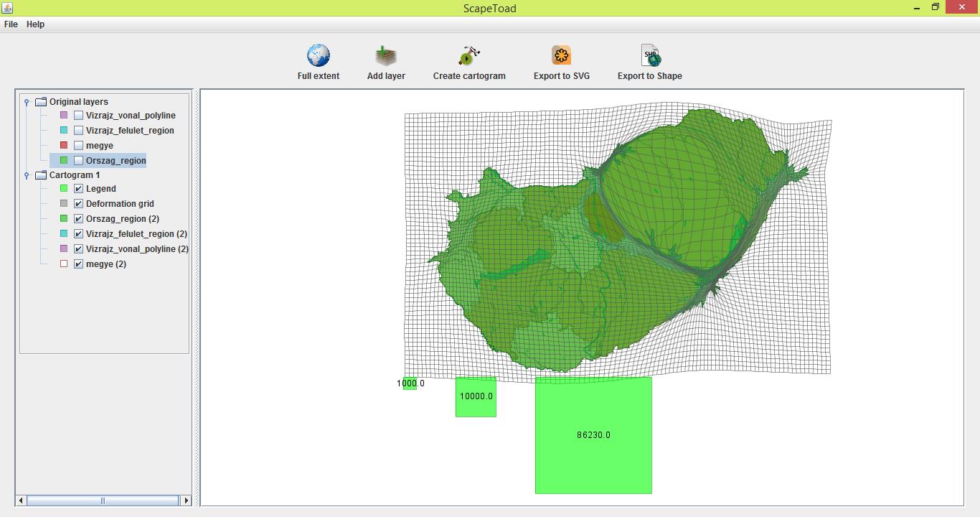Click the ScapeToad Java icon in title bar
Viewport: 980px width, 517px height.
pyautogui.click(x=7, y=7)
